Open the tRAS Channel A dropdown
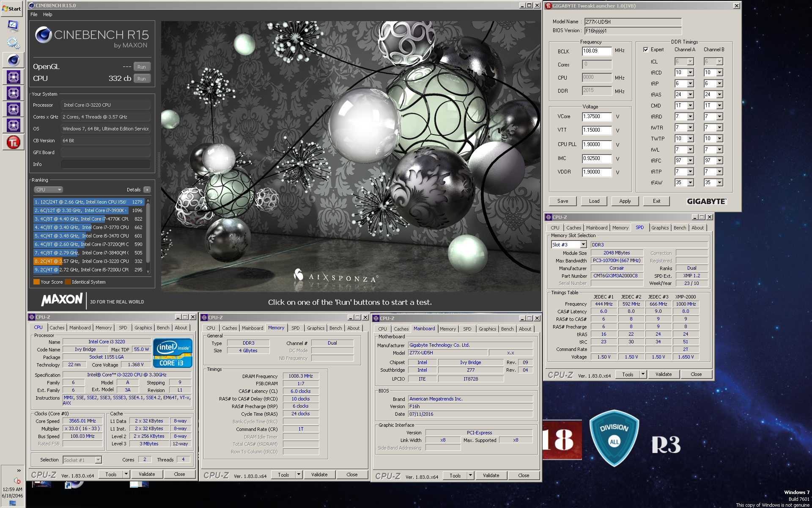 click(690, 94)
